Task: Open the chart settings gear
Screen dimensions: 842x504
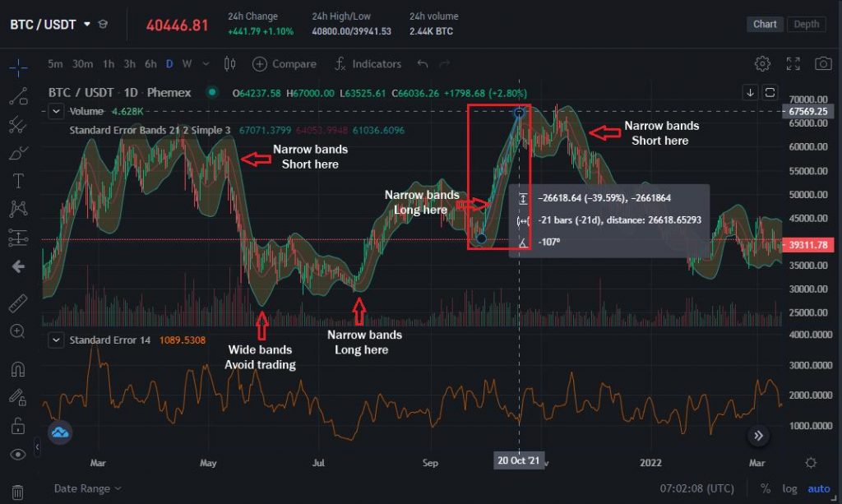Action: click(x=762, y=63)
